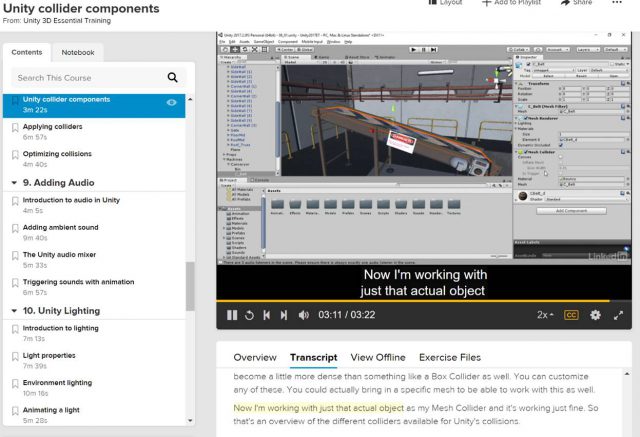640x437 pixels.
Task: Skip to the previous video
Action: tap(267, 315)
